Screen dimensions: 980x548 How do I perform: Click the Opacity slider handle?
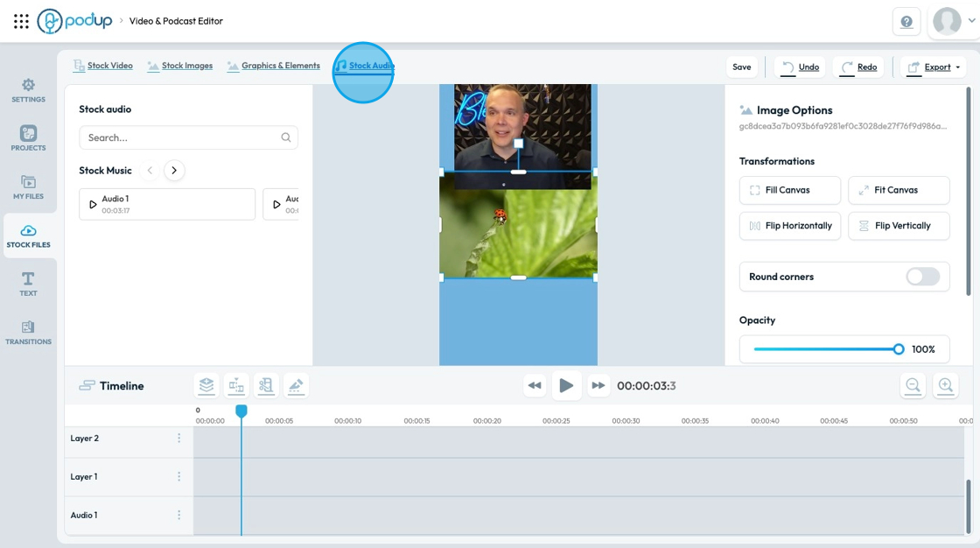point(898,349)
